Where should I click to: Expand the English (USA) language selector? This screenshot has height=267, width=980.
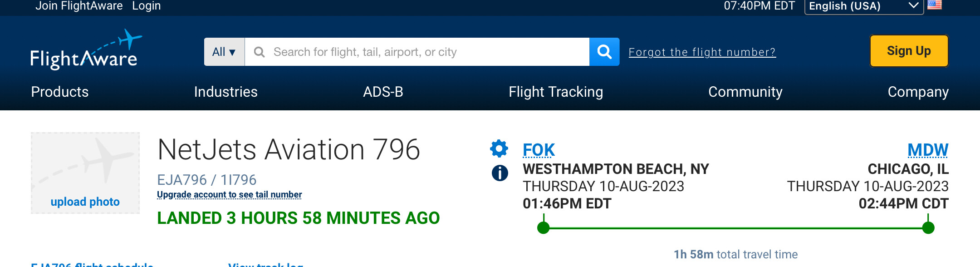click(x=863, y=6)
